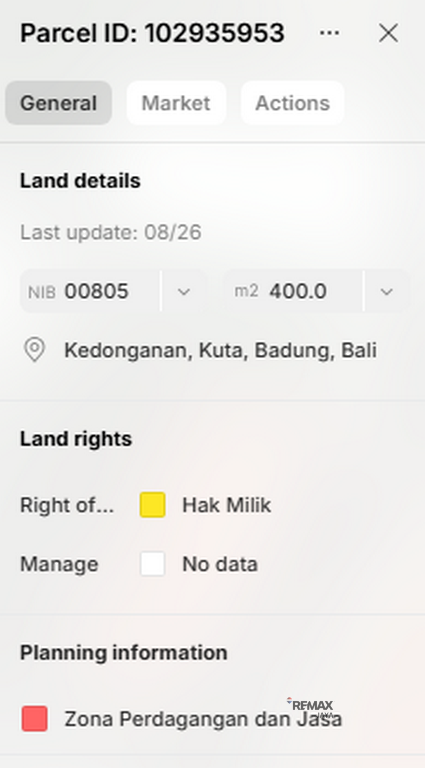The width and height of the screenshot is (425, 768).
Task: Select the yellow Hak Milik color swatch
Action: pos(152,505)
